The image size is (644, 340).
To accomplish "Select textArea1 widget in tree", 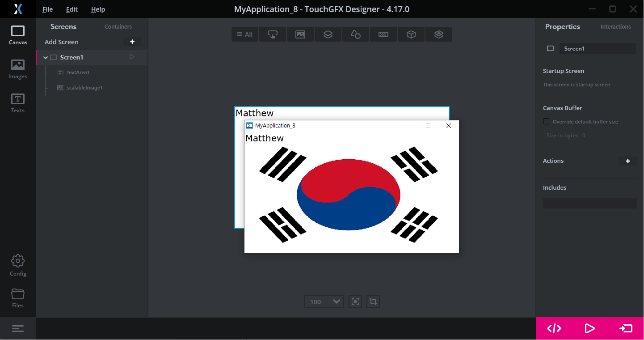I will point(78,72).
